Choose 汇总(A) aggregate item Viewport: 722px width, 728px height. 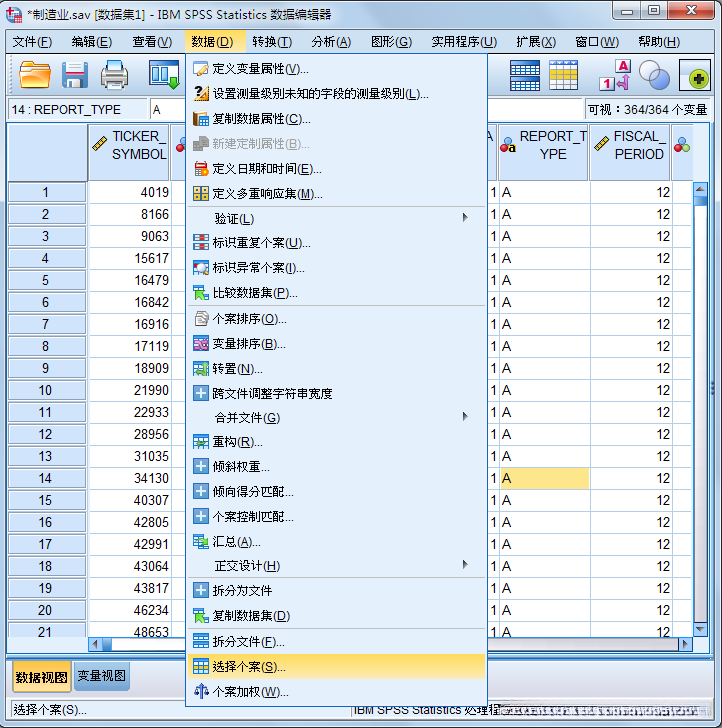(336, 542)
